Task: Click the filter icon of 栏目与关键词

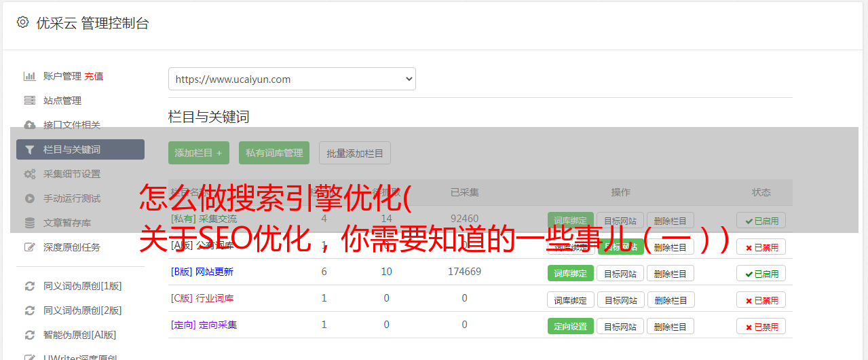Action: [x=29, y=149]
